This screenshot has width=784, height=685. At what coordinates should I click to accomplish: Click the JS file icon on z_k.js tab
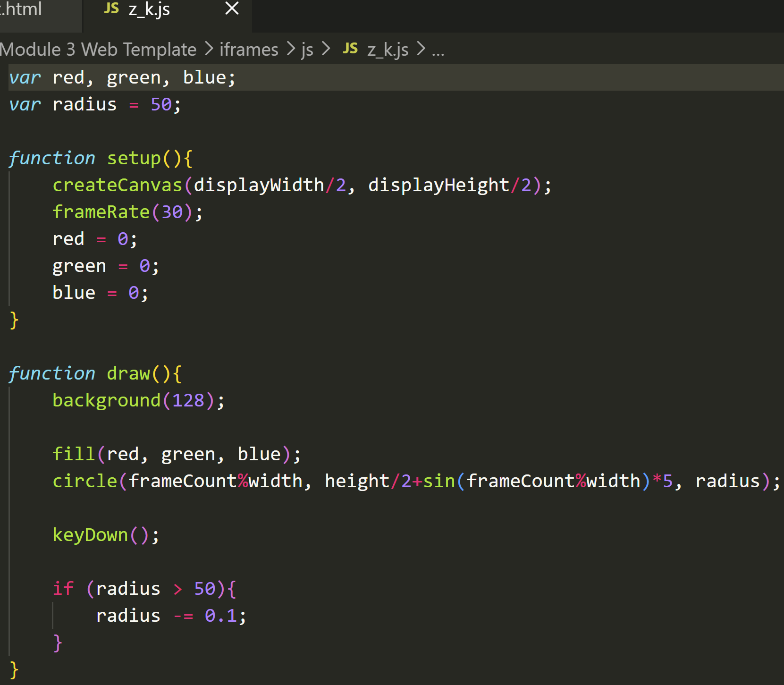click(111, 8)
